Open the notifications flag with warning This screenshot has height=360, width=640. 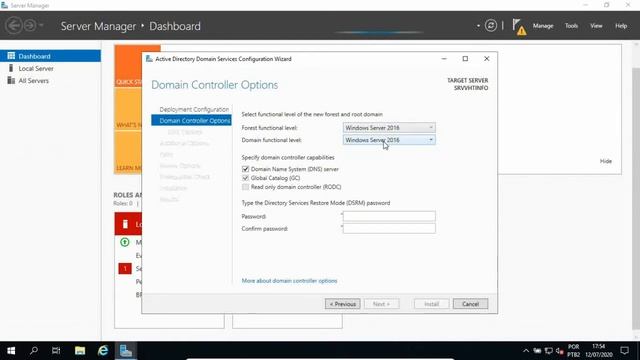[x=519, y=27]
